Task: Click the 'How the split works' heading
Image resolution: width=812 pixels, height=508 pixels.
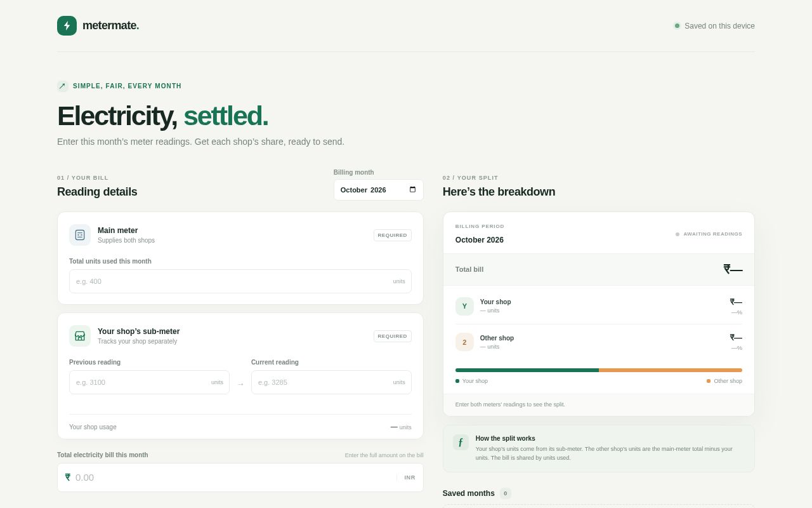Action: [506, 438]
